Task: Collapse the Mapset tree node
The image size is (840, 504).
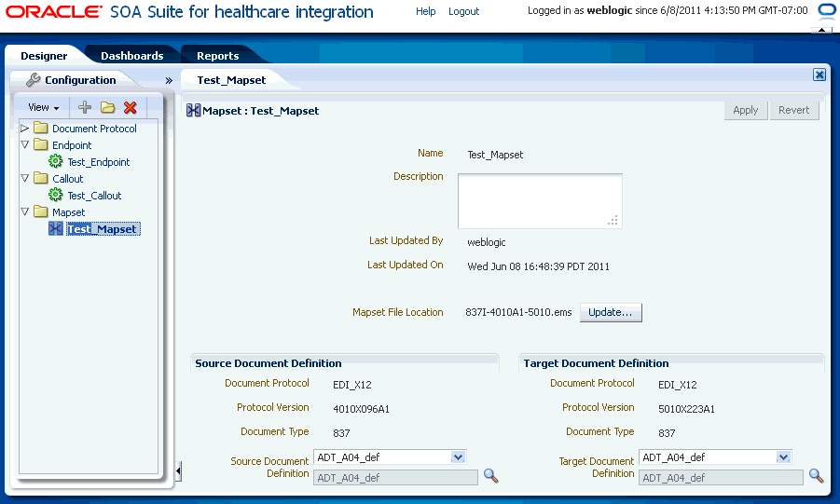Action: pos(24,211)
